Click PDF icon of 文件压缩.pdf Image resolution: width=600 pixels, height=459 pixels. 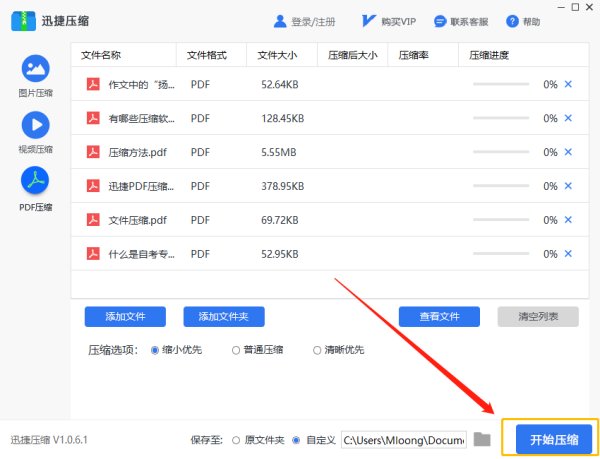pyautogui.click(x=93, y=220)
